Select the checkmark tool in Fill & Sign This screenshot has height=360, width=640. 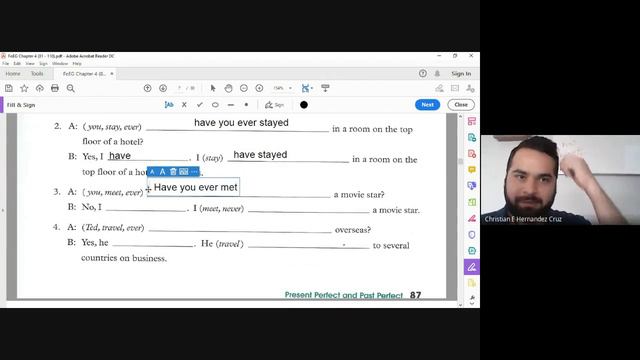[x=200, y=105]
